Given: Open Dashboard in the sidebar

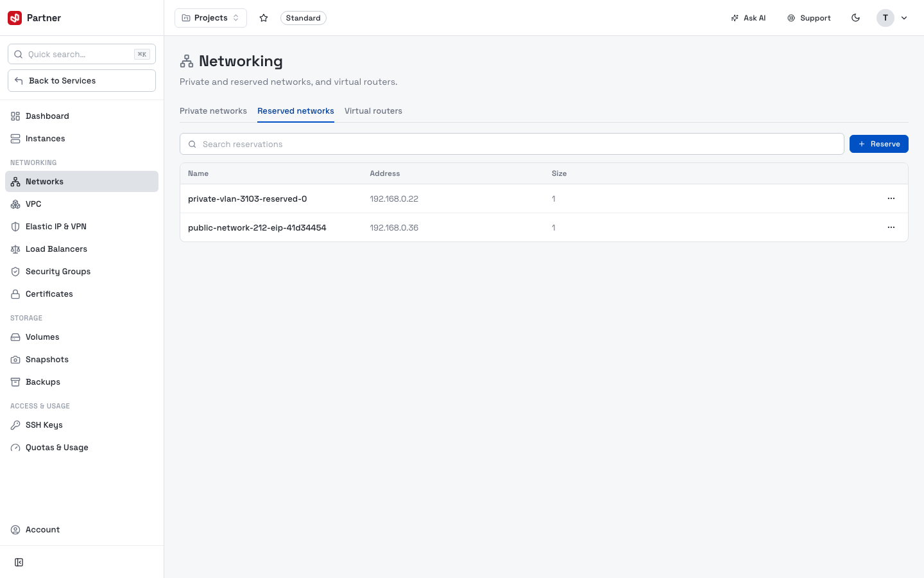Looking at the screenshot, I should pyautogui.click(x=81, y=116).
